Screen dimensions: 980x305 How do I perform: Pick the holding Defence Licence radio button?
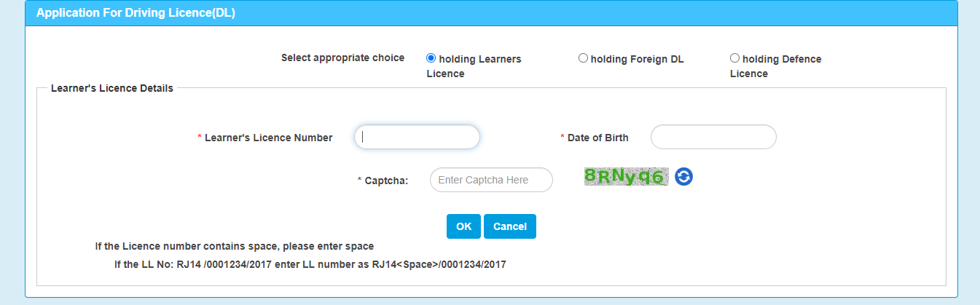click(x=734, y=58)
